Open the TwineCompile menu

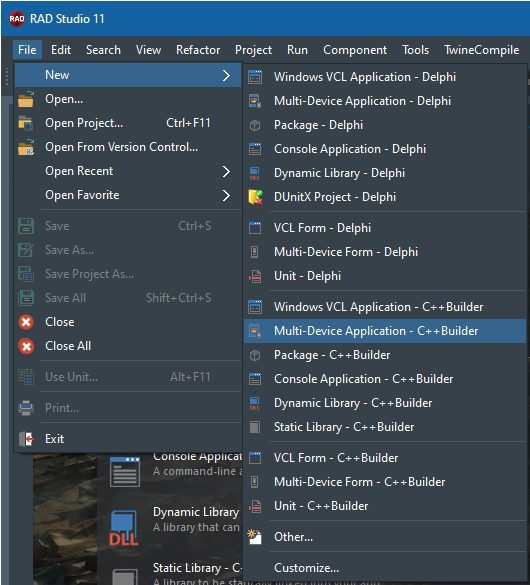point(482,50)
